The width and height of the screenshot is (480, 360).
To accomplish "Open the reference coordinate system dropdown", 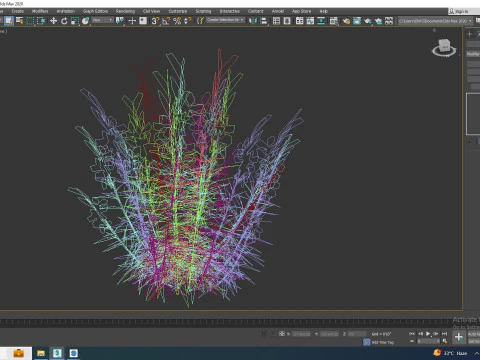I will 103,21.
